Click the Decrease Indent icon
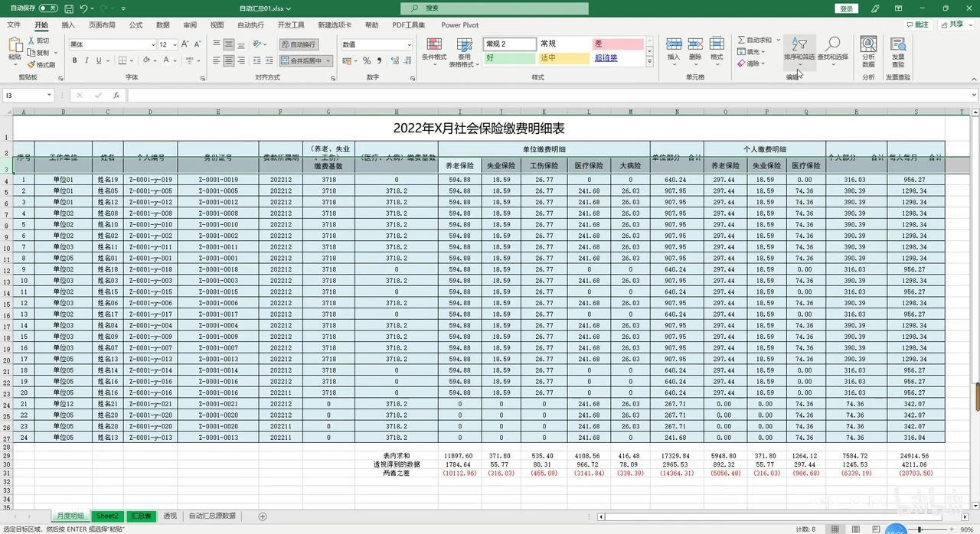Screen dimensions: 980x534 pyautogui.click(x=256, y=60)
